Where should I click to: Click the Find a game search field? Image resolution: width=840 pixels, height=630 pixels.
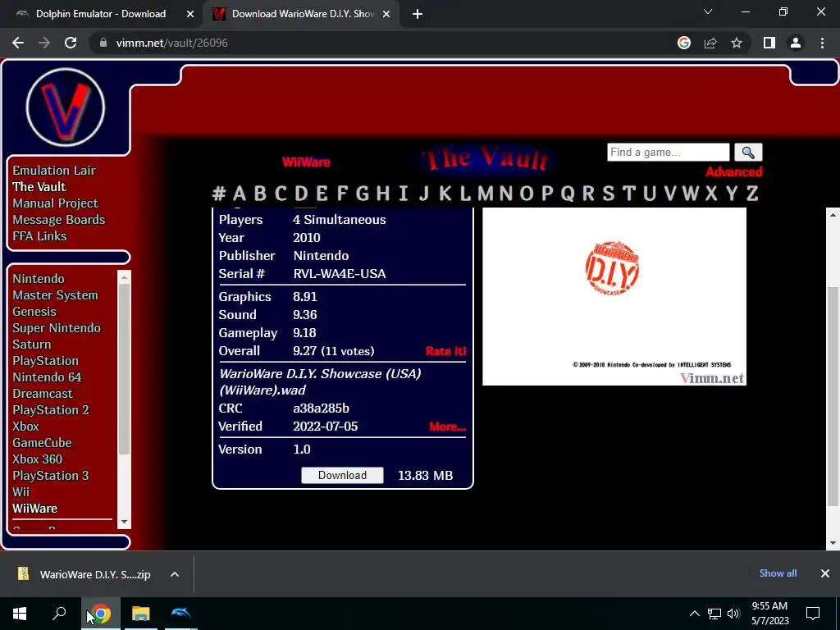(668, 152)
